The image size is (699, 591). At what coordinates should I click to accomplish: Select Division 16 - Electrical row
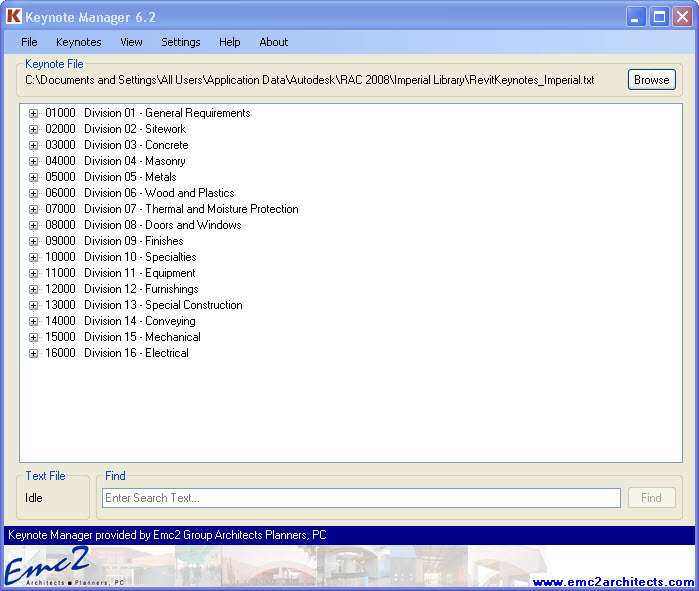(117, 353)
